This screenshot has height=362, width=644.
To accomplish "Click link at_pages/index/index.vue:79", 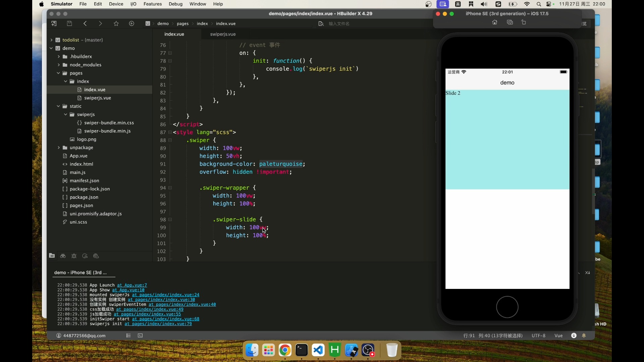I will pyautogui.click(x=158, y=324).
